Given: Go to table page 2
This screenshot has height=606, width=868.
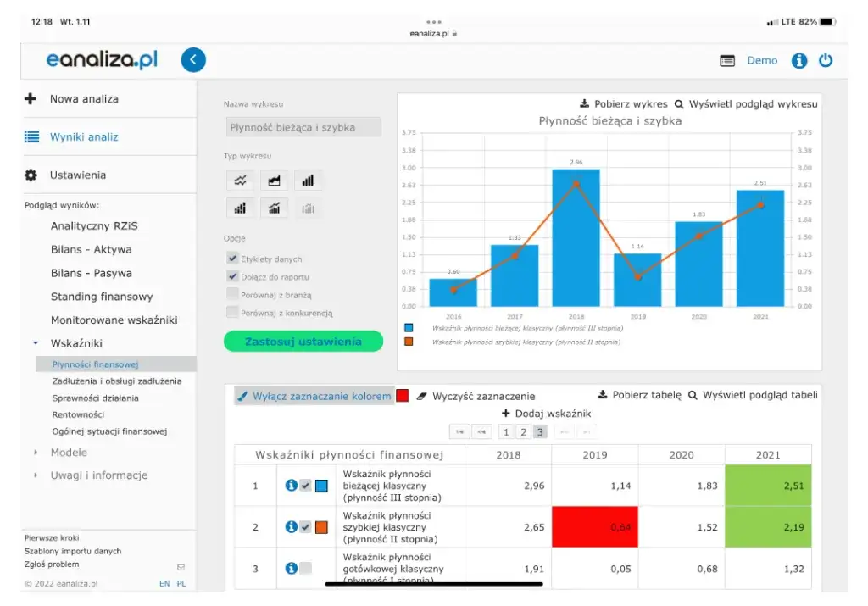Looking at the screenshot, I should click(x=524, y=431).
